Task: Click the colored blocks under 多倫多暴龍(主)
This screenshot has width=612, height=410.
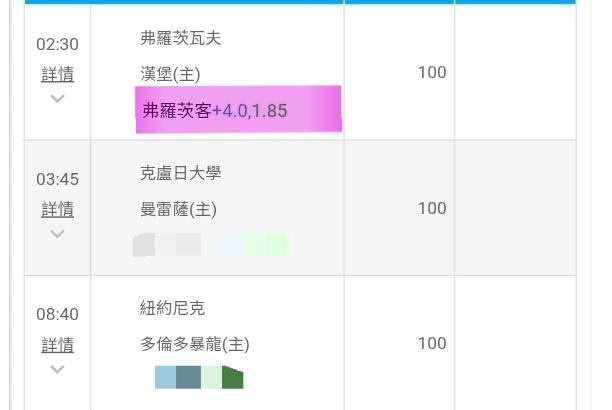Action: pyautogui.click(x=199, y=378)
